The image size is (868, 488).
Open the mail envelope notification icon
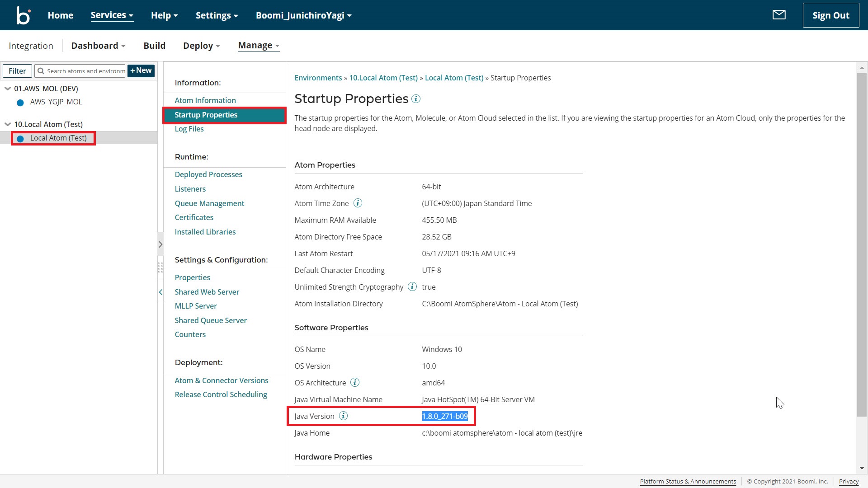779,15
